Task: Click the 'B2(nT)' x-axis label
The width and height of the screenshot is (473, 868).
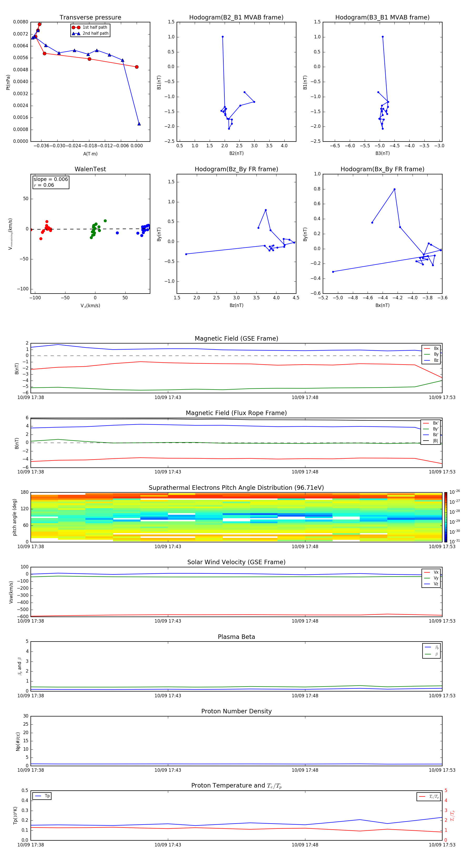Action: 236,153
